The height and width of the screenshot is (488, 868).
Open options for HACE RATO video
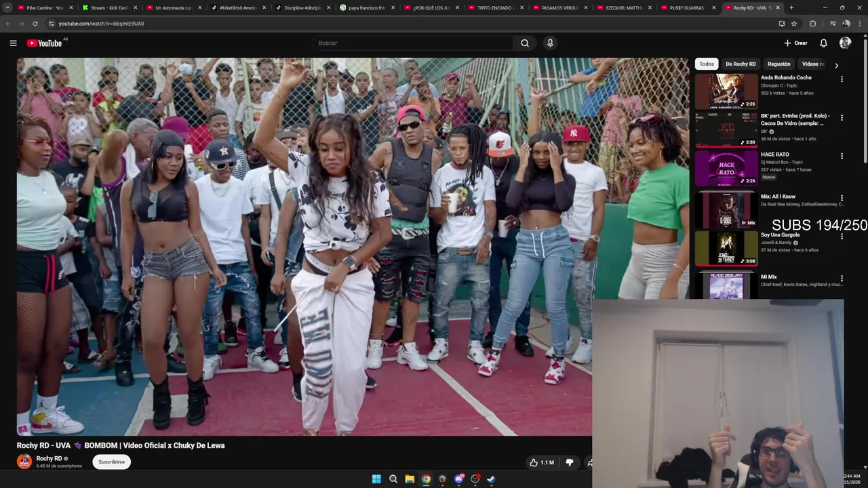842,156
